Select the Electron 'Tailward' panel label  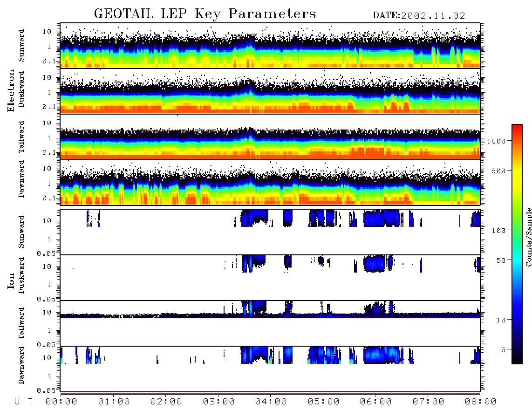[x=21, y=137]
